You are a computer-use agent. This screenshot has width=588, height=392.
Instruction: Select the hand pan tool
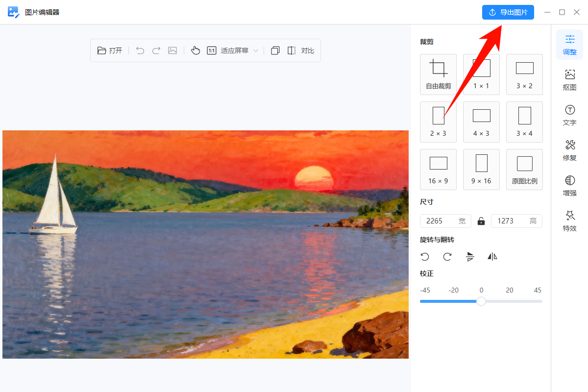click(196, 50)
